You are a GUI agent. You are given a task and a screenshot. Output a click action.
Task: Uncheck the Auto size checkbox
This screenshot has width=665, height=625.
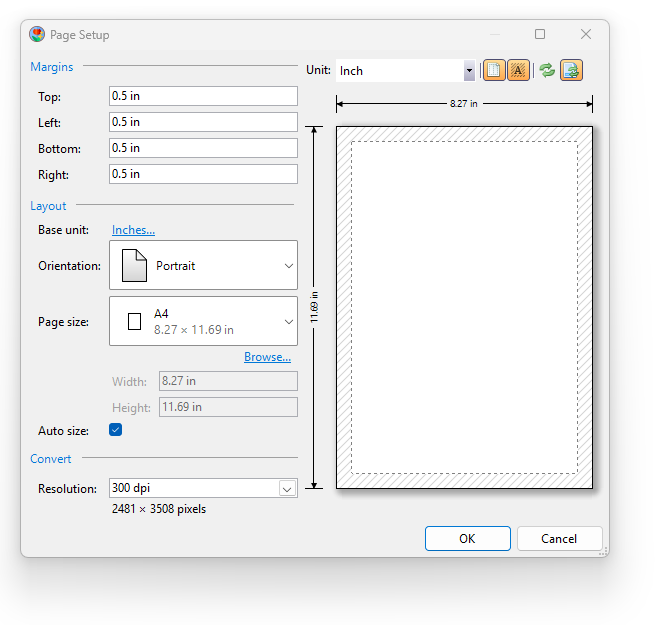tap(115, 430)
